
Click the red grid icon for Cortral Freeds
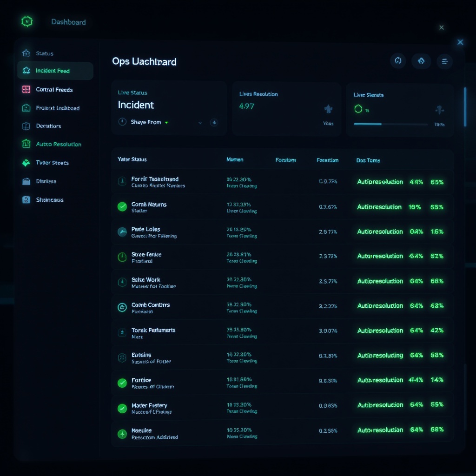coord(26,89)
